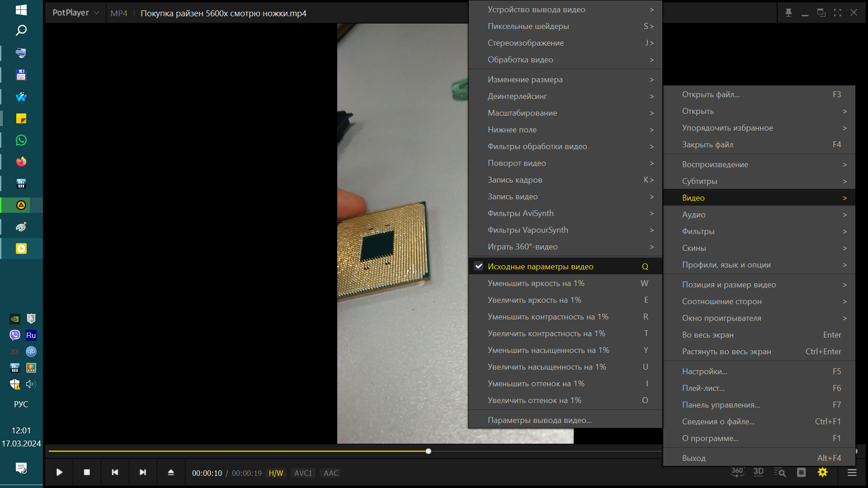Open the PotPlayer main menu dropdown

pyautogui.click(x=75, y=13)
